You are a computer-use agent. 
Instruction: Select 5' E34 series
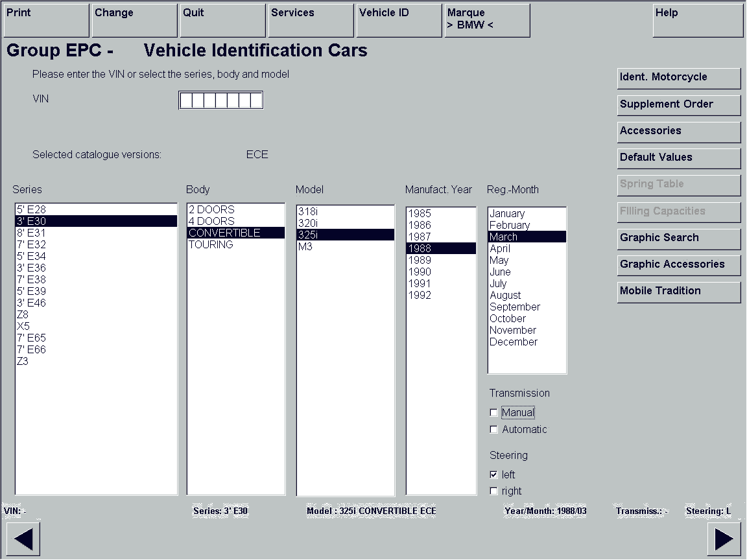click(x=96, y=256)
